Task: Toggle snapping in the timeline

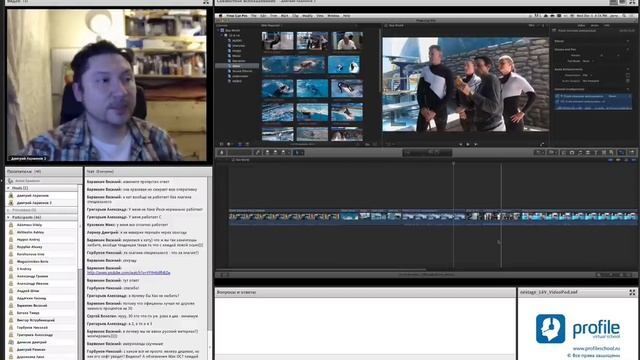Action: coord(634,160)
